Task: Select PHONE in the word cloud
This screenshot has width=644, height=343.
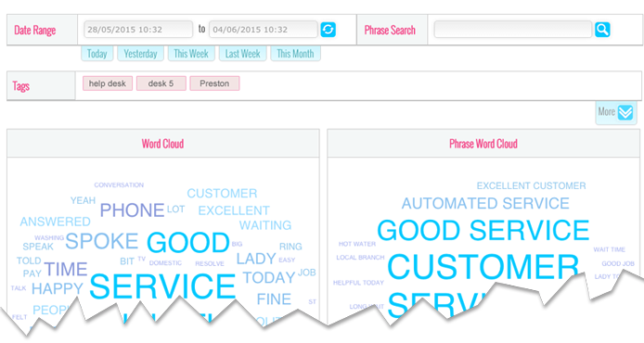Action: [132, 210]
